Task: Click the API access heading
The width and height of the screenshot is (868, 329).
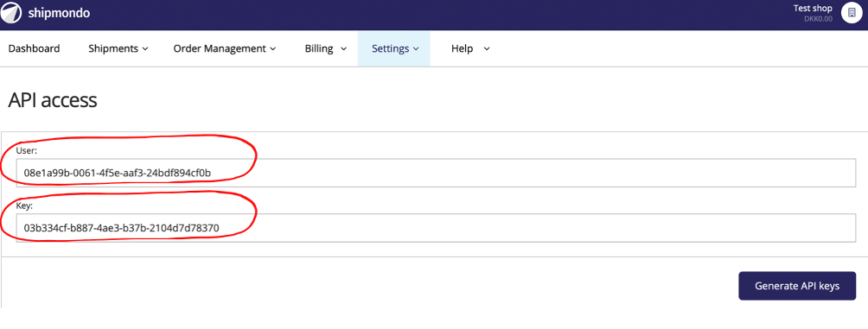Action: click(x=53, y=101)
